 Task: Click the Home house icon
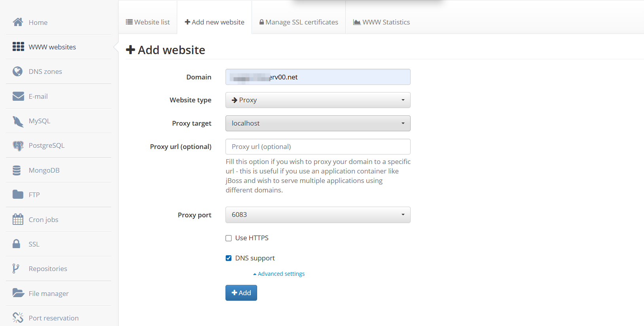coord(18,22)
